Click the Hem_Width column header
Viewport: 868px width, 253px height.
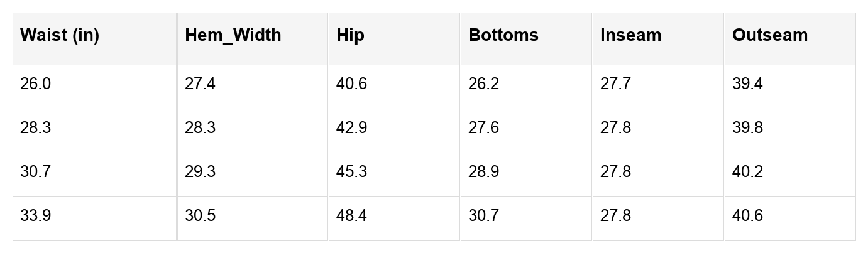233,35
